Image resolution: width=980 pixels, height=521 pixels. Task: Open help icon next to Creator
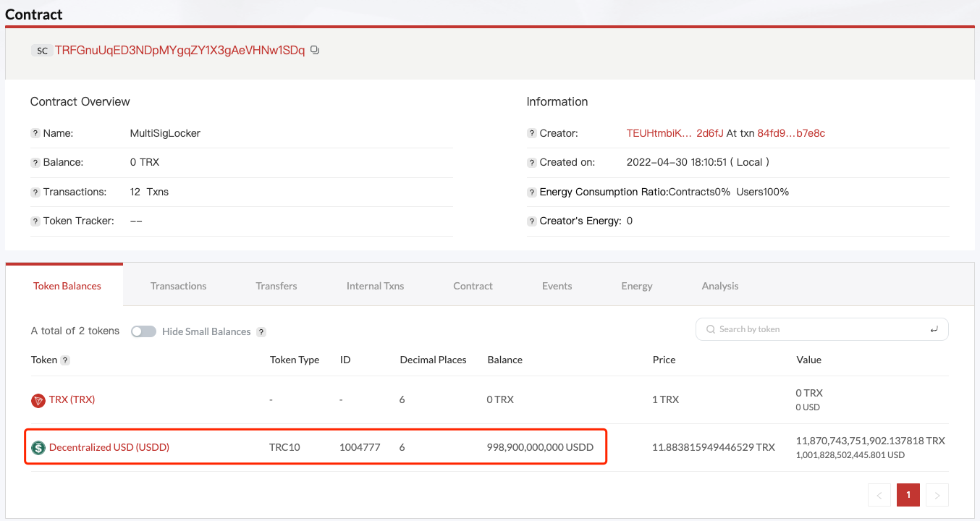[x=531, y=134]
